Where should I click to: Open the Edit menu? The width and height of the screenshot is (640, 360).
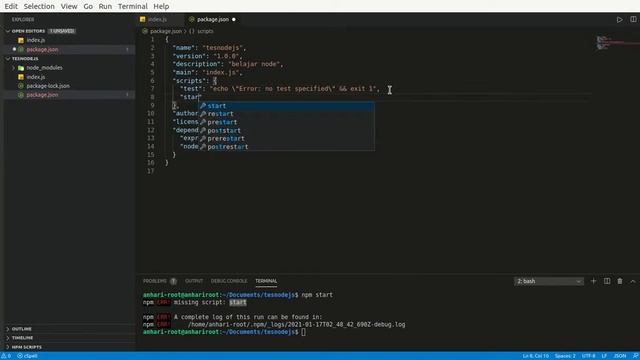11,6
